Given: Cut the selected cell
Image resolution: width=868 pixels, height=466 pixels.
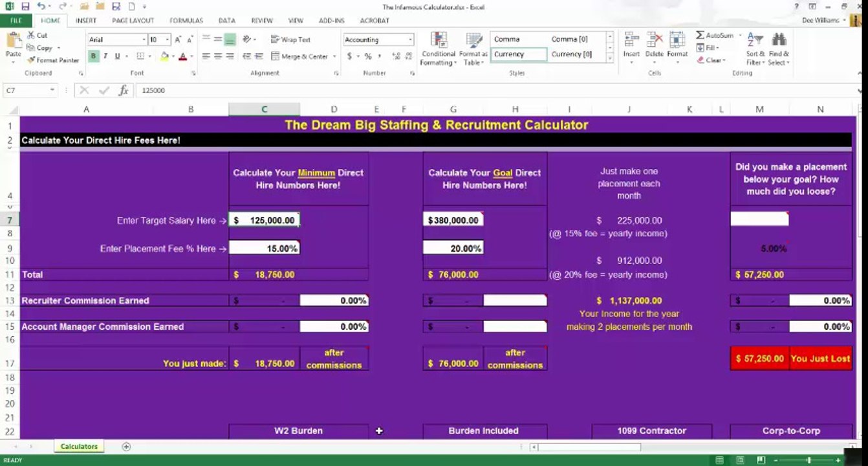Looking at the screenshot, I should 38,36.
